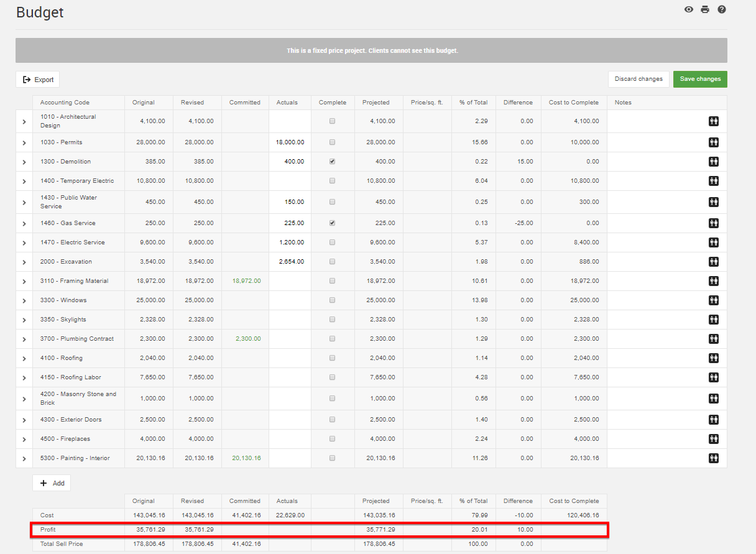Uncheck Complete checkbox for Gas Service
Image resolution: width=756 pixels, height=554 pixels.
point(333,223)
